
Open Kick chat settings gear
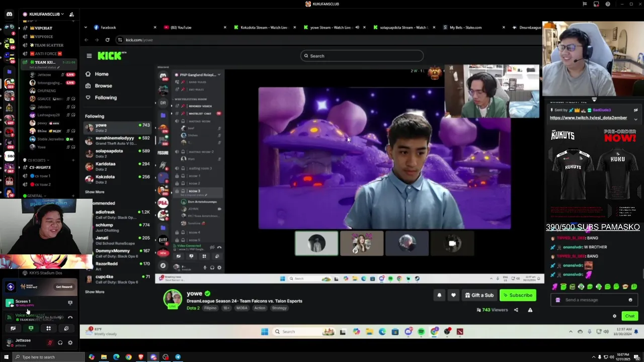[x=614, y=316]
